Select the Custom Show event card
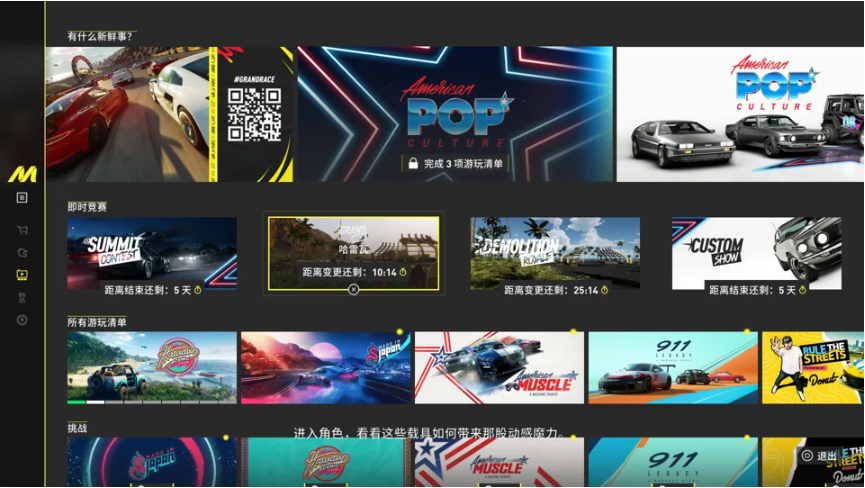 click(x=757, y=254)
